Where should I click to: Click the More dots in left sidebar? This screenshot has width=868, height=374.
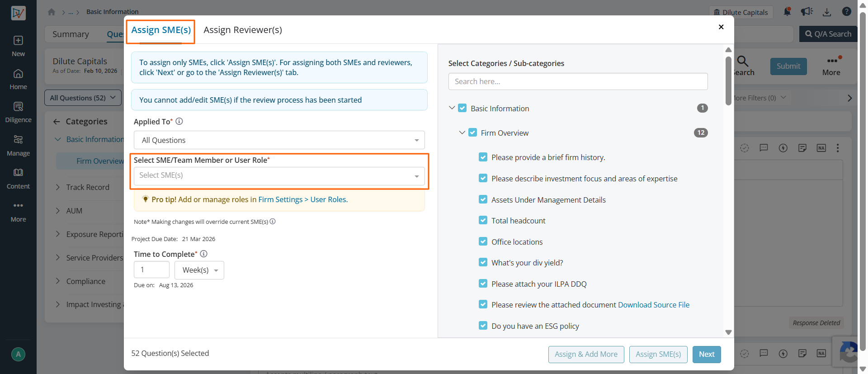18,206
